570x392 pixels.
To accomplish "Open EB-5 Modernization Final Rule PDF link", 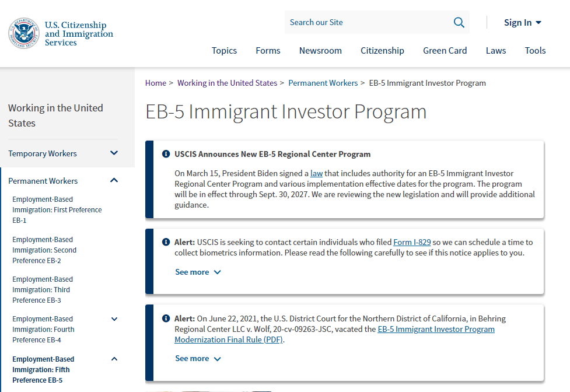I will [334, 334].
